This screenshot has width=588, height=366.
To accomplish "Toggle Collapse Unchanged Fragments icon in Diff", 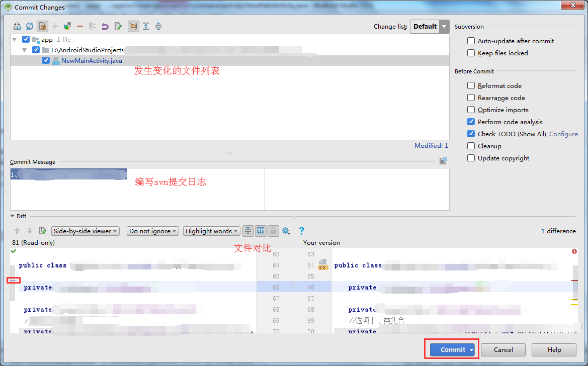I will click(248, 231).
